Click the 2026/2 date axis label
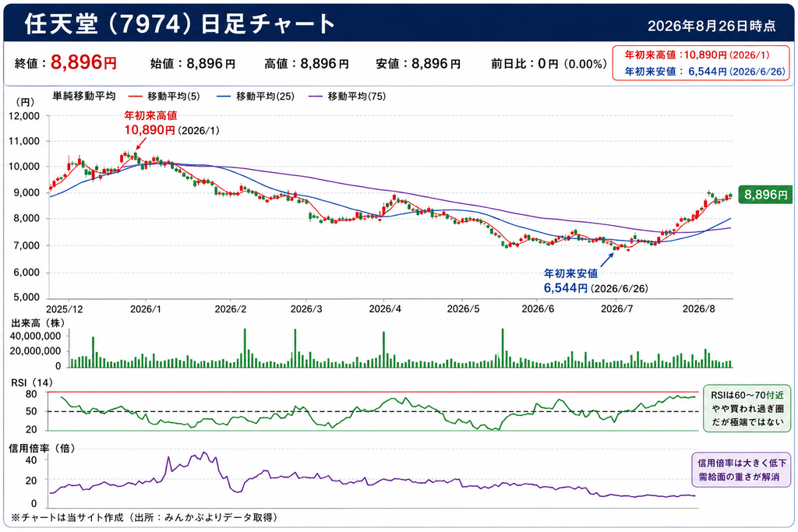Screen dimensions: 798x532 230,309
